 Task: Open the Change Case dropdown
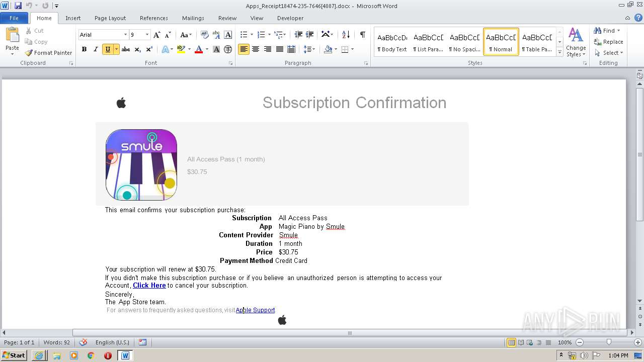tap(186, 35)
